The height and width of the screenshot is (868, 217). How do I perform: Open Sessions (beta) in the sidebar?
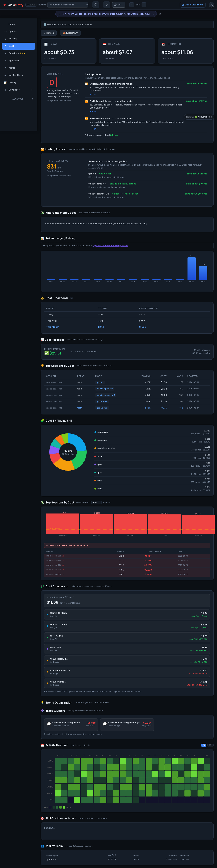(18, 53)
